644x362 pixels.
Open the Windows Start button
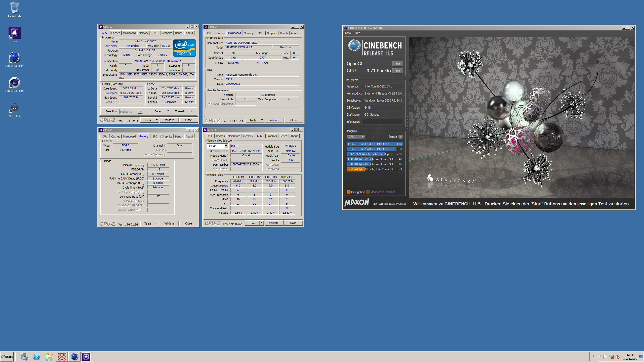click(7, 356)
